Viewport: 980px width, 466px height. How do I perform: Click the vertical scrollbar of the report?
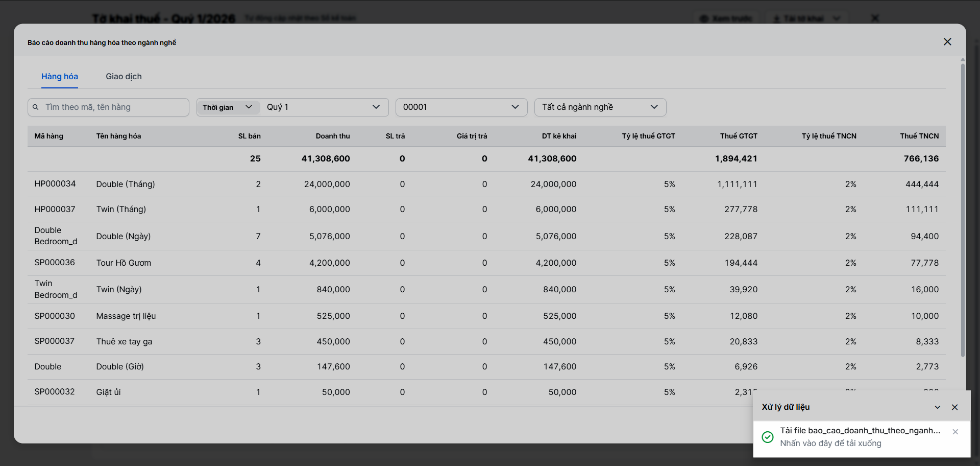coord(963,204)
